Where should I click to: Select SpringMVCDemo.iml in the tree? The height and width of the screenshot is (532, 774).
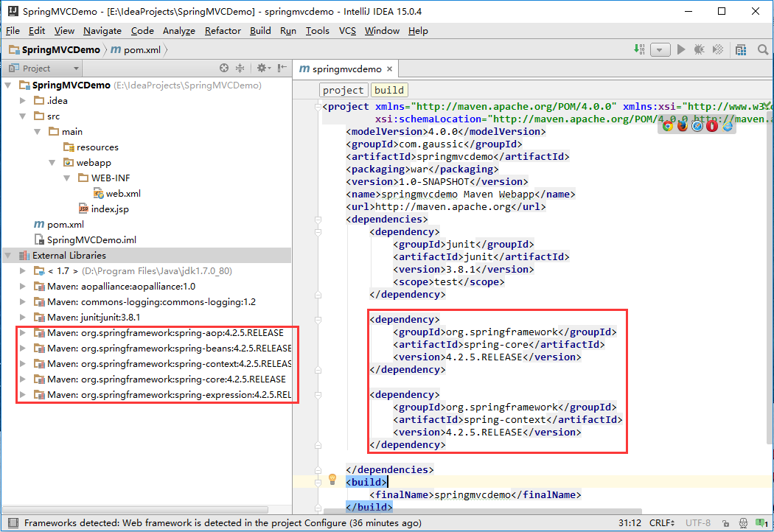[86, 240]
